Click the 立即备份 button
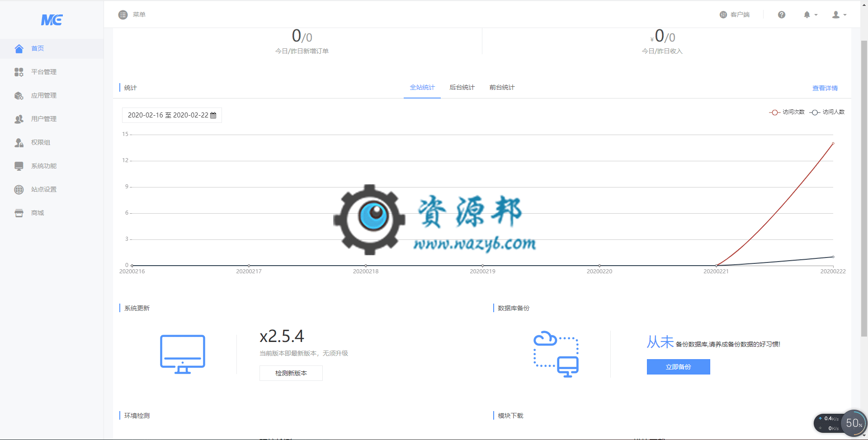868x440 pixels. pos(679,367)
